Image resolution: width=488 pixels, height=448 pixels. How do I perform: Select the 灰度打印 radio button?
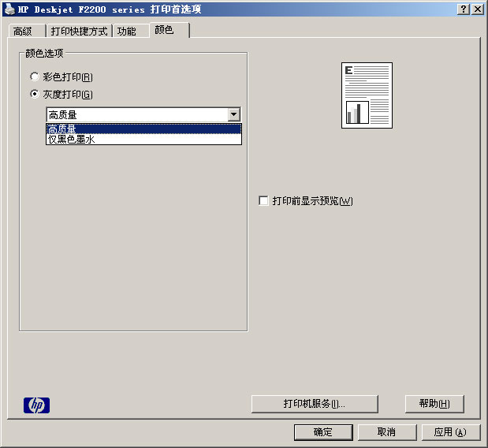[34, 94]
